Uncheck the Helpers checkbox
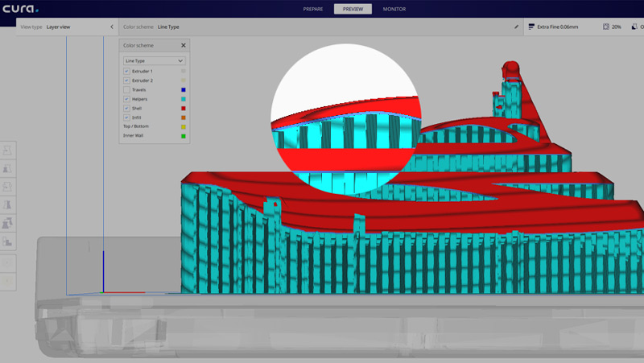This screenshot has width=644, height=363. (126, 99)
